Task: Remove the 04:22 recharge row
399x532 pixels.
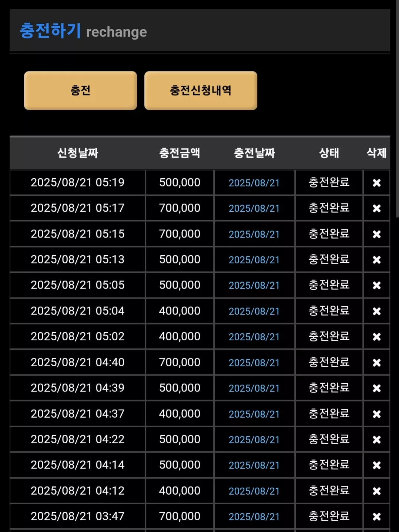Action: click(376, 440)
